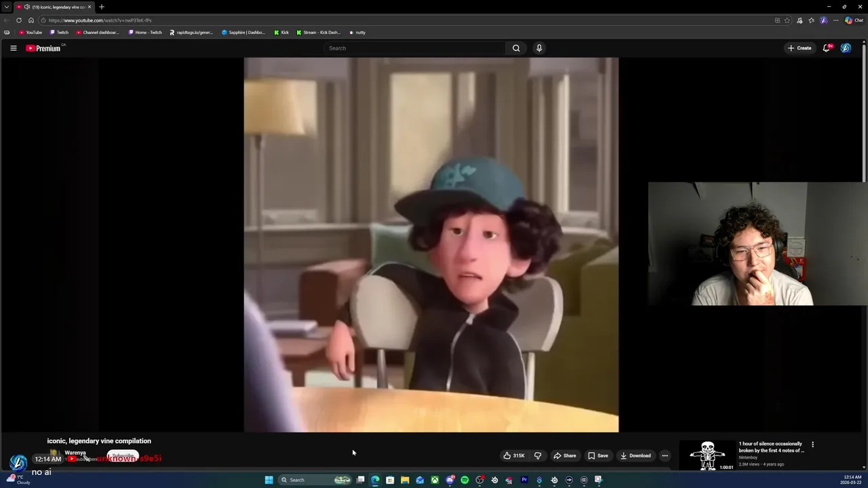
Task: Click the video title text
Action: click(x=99, y=441)
